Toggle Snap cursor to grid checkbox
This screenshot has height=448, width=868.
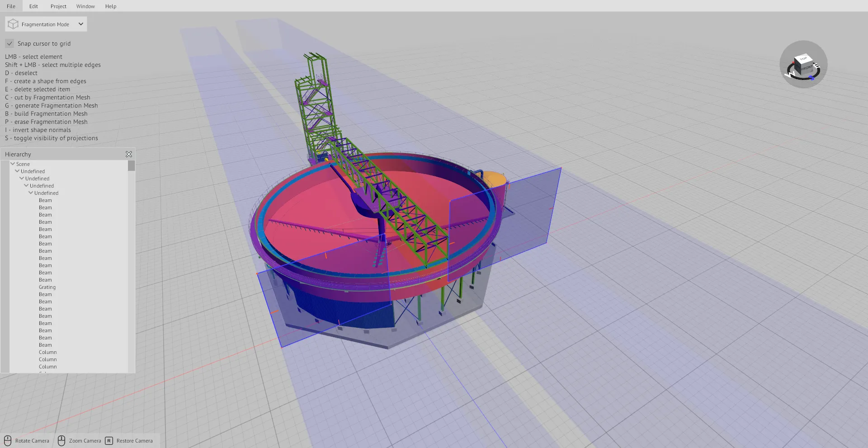click(x=9, y=43)
